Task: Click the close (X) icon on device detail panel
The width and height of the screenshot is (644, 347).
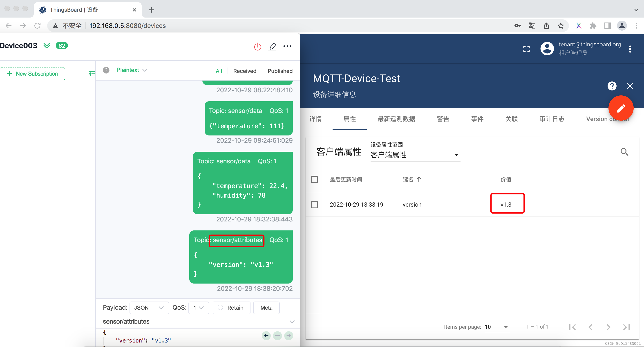Action: click(631, 86)
